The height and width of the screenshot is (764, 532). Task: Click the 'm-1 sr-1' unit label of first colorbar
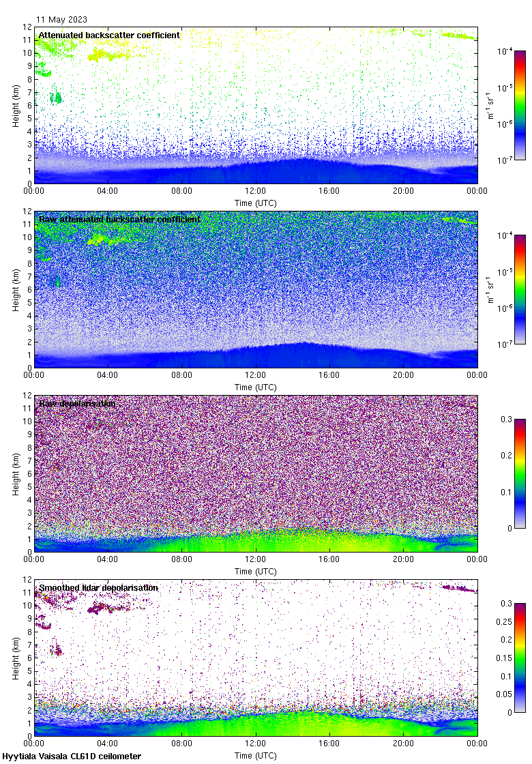click(x=490, y=105)
